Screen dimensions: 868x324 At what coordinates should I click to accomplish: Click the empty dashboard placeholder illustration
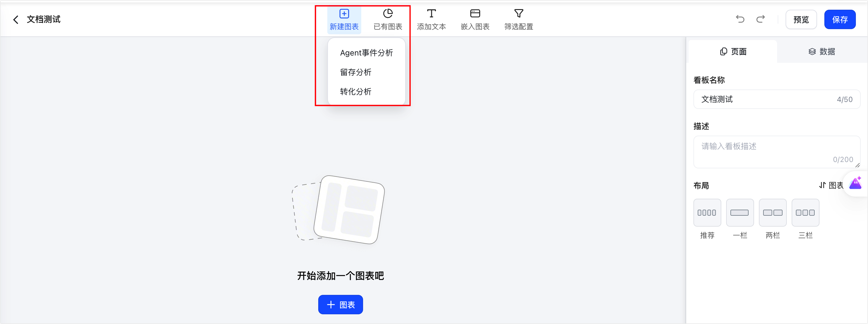(338, 209)
